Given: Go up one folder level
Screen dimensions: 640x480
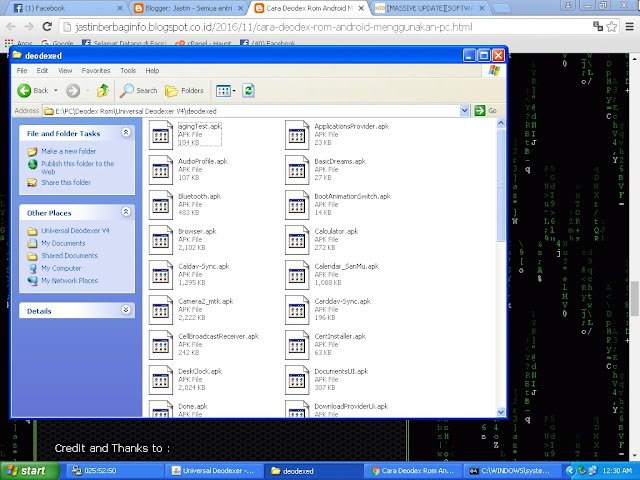Looking at the screenshot, I should tap(103, 91).
